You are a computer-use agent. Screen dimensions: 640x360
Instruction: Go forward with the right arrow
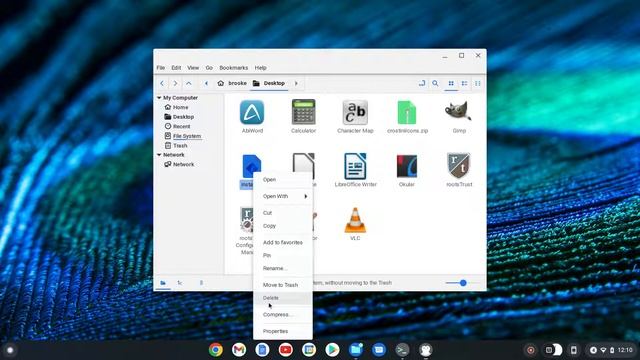tap(175, 83)
